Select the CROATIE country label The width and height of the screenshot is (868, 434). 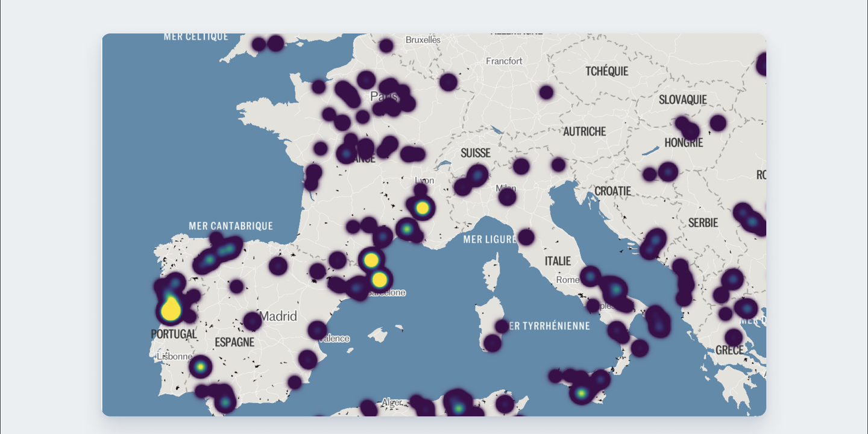pos(612,191)
